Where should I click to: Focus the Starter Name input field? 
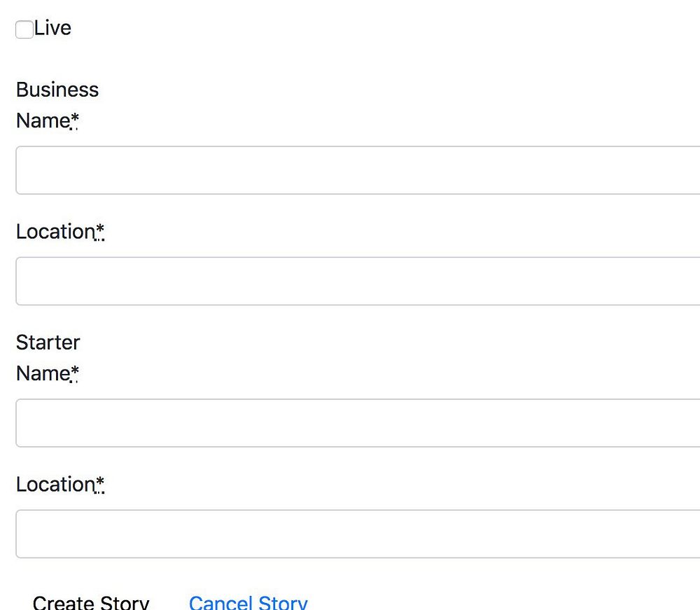point(357,423)
